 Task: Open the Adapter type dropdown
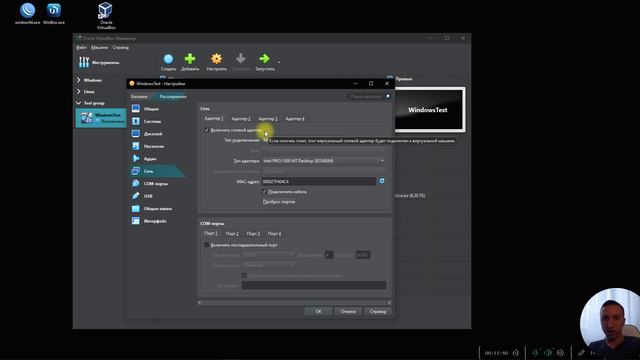[323, 161]
